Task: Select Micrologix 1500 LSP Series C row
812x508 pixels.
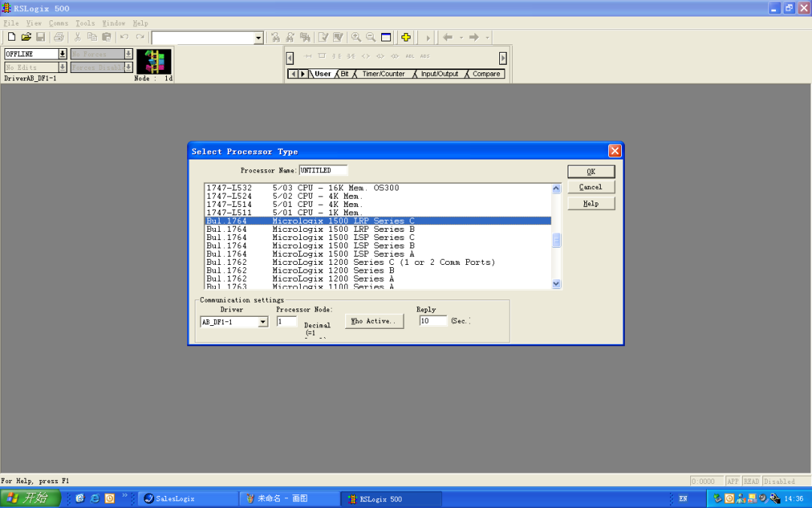Action: (x=378, y=237)
